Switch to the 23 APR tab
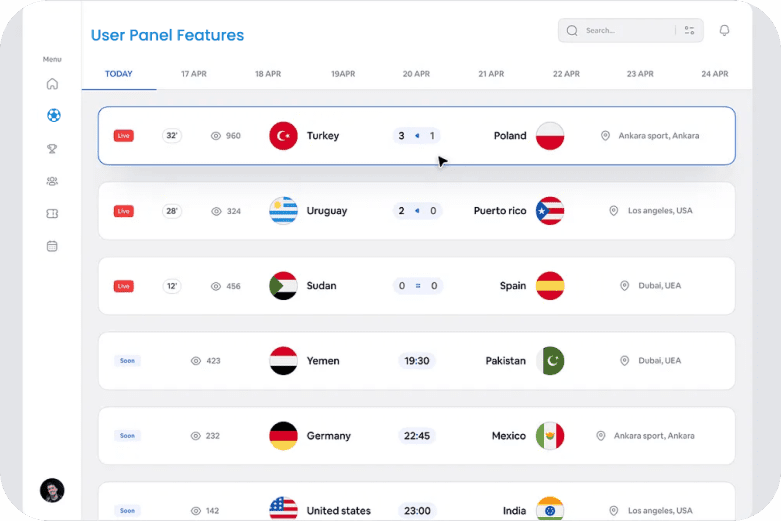 coord(640,74)
